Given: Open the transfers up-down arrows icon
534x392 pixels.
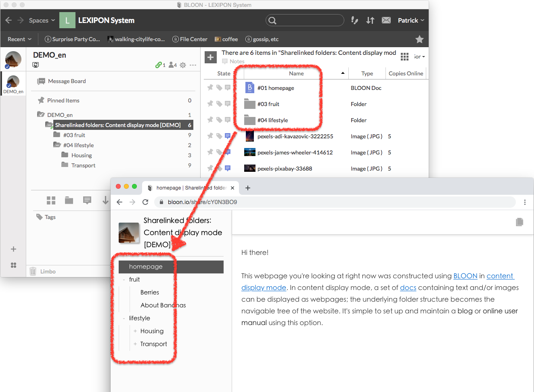Looking at the screenshot, I should (370, 20).
